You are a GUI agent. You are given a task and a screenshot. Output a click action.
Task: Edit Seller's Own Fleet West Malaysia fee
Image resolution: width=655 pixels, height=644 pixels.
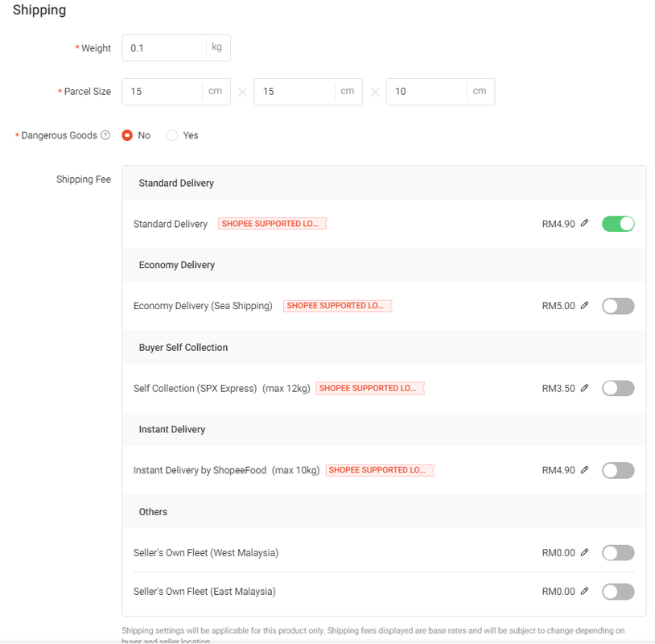584,552
